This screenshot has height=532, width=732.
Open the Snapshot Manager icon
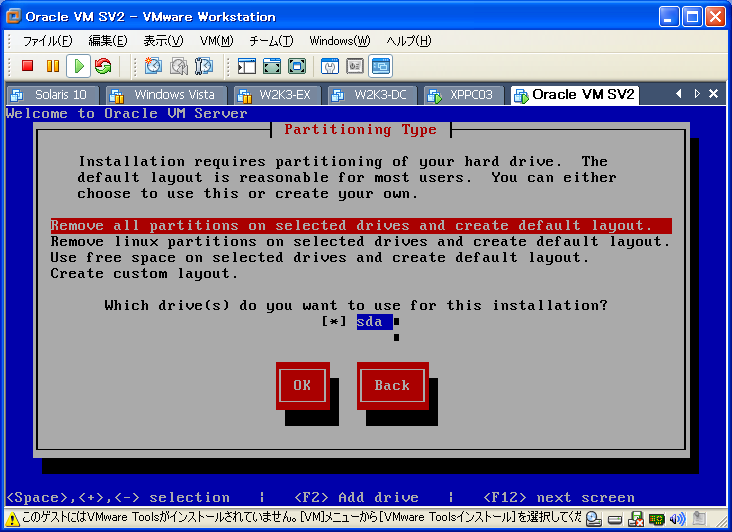[204, 66]
